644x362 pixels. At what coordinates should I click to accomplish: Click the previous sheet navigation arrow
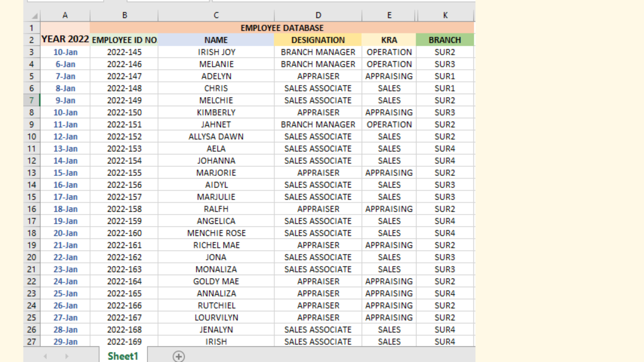tap(45, 356)
